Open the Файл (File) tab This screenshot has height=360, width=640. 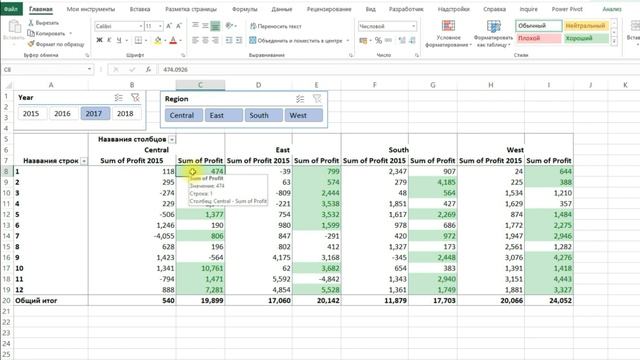click(x=11, y=9)
